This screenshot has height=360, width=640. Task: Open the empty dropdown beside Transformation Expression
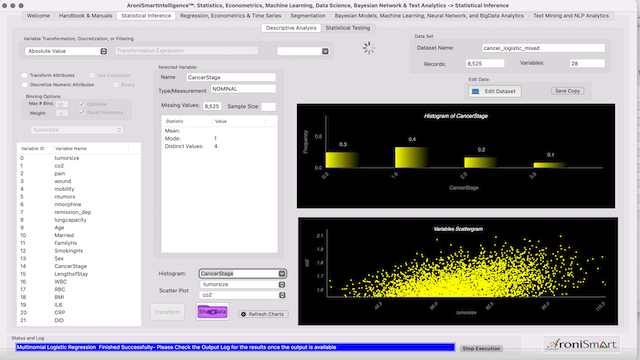tap(303, 51)
